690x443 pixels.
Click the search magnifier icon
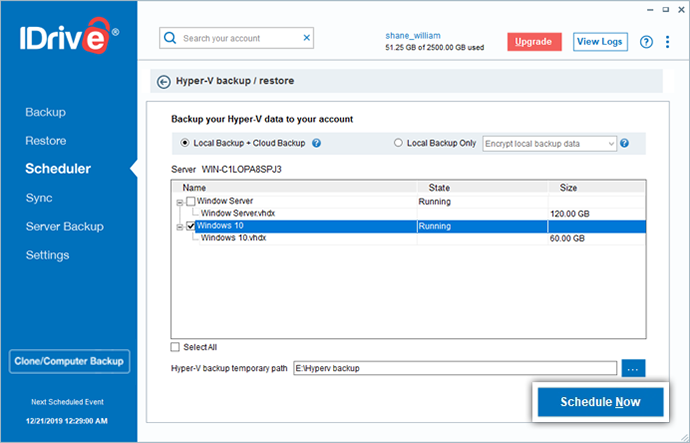pos(170,38)
